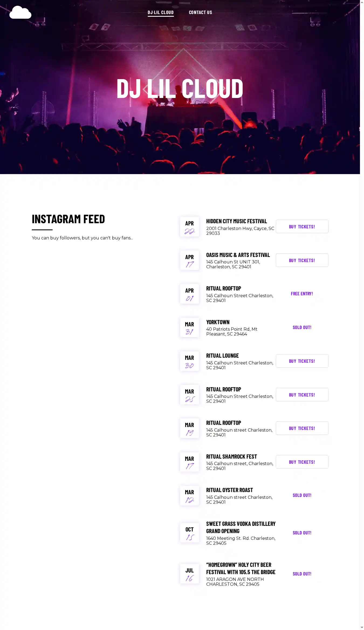Click the white cloud logo

click(20, 12)
